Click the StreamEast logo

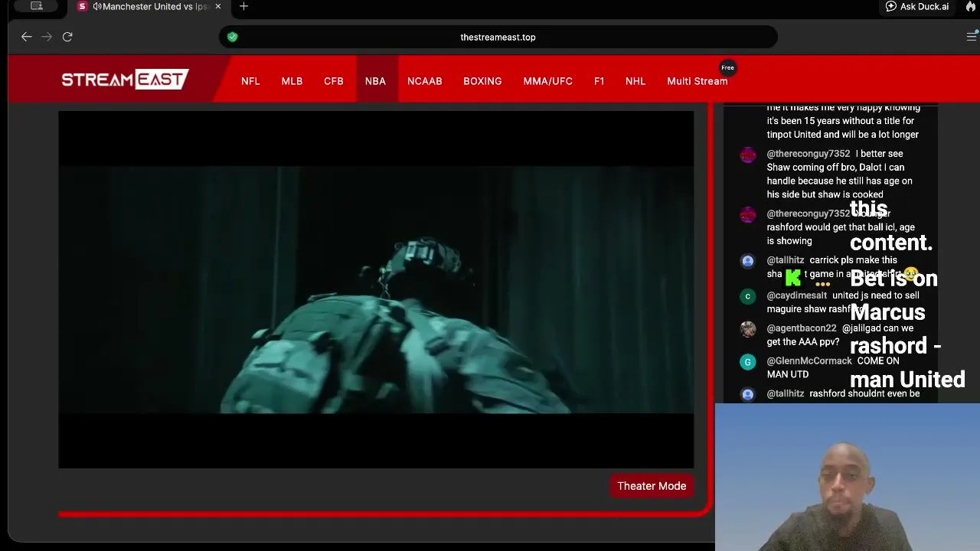click(x=125, y=80)
